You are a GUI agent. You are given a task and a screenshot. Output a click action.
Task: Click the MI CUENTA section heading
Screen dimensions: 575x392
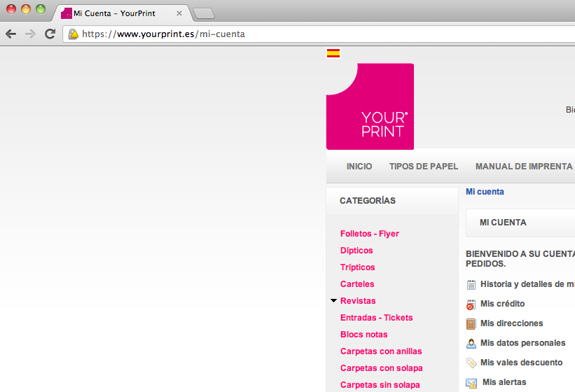click(503, 223)
